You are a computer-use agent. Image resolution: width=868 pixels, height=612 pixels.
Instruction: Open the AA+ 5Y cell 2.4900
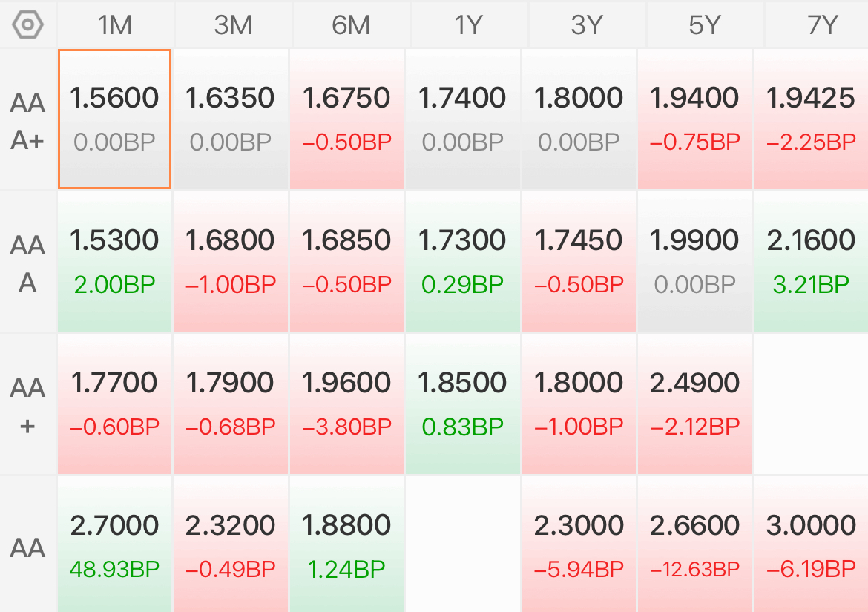pyautogui.click(x=694, y=404)
